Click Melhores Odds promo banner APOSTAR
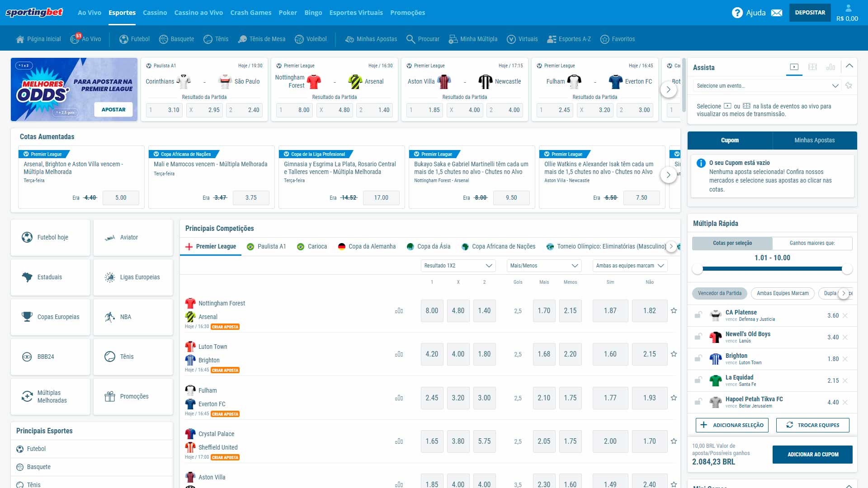 point(113,110)
